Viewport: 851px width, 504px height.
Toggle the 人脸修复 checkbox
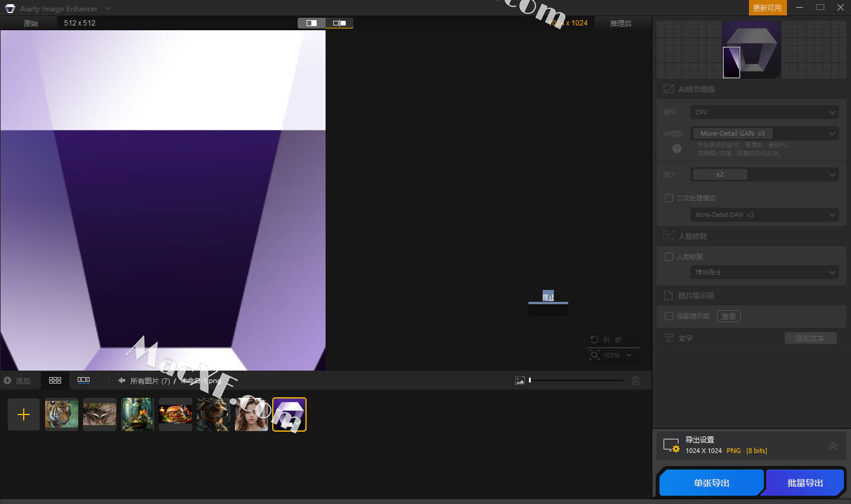click(669, 257)
